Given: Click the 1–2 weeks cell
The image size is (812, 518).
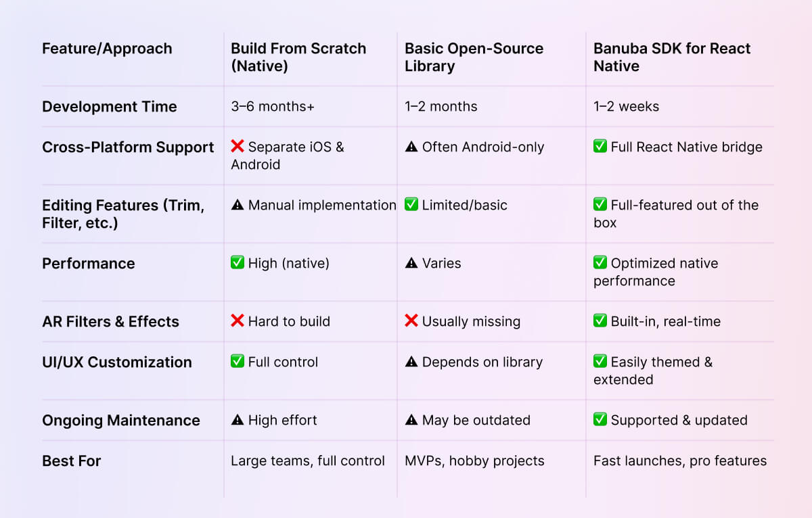Looking at the screenshot, I should point(626,107).
